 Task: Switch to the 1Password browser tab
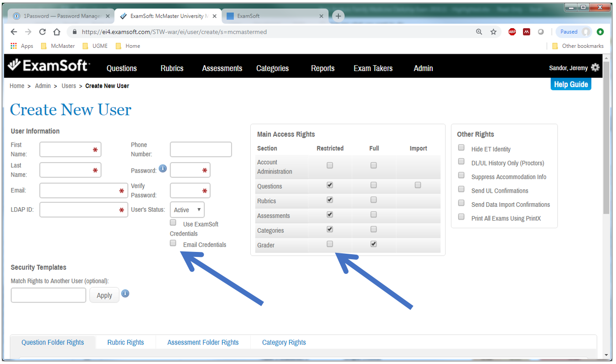(62, 16)
